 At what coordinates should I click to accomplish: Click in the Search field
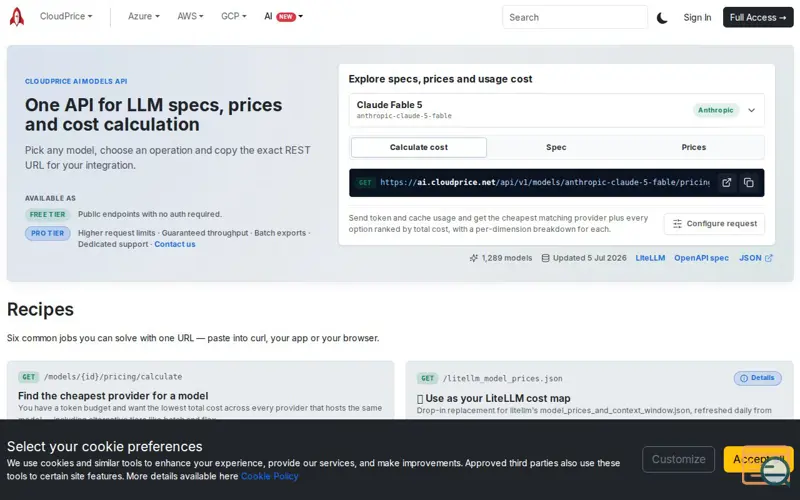[575, 17]
